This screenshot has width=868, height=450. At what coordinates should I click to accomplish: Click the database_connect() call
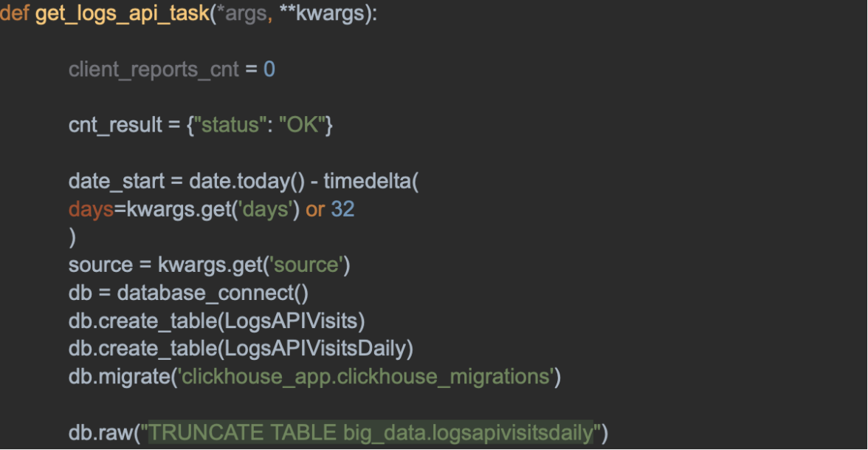pos(213,293)
